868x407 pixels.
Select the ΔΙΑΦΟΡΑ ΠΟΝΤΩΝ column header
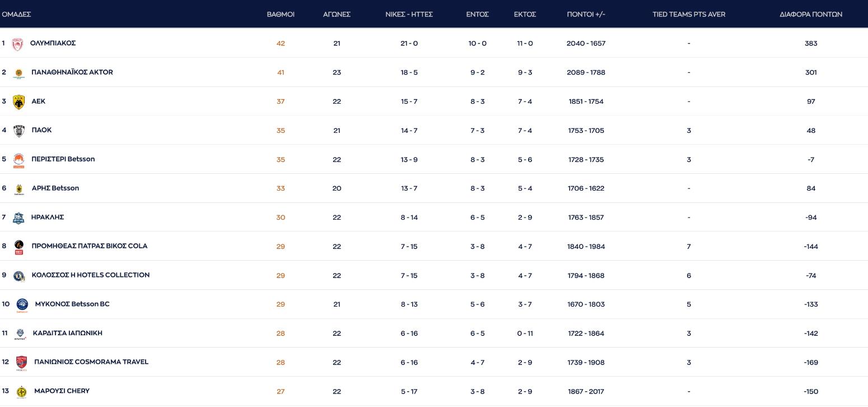click(810, 15)
